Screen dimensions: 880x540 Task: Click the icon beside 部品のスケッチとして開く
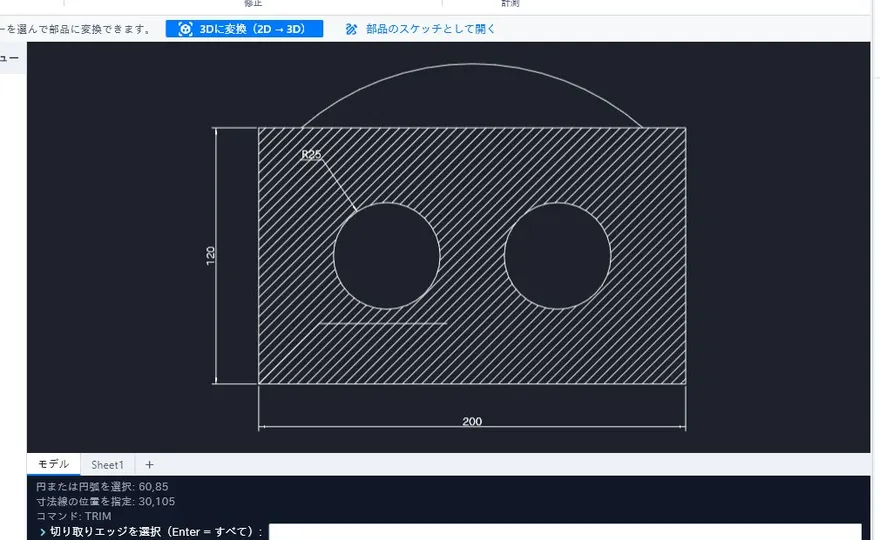point(351,29)
